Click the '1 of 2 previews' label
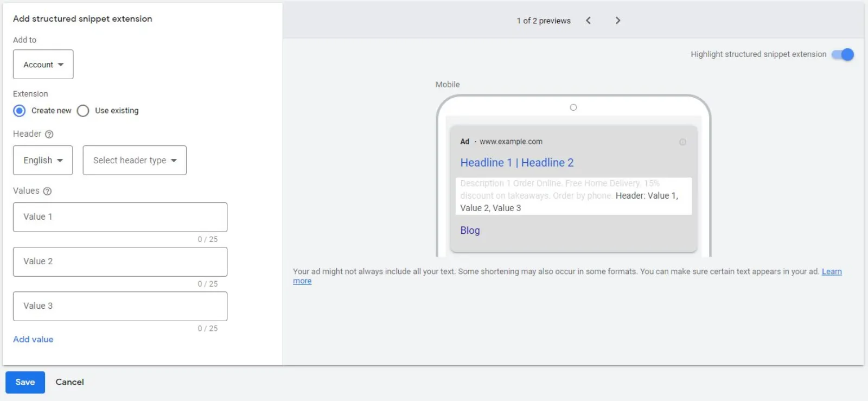This screenshot has height=401, width=868. coord(544,21)
